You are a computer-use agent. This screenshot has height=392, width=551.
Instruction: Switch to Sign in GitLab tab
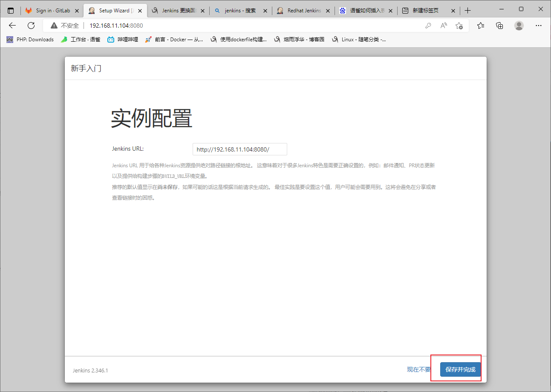(51, 11)
